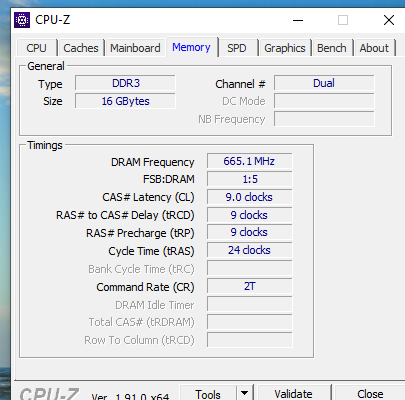Click the disabled maximize button
This screenshot has height=400, width=405.
pyautogui.click(x=343, y=20)
